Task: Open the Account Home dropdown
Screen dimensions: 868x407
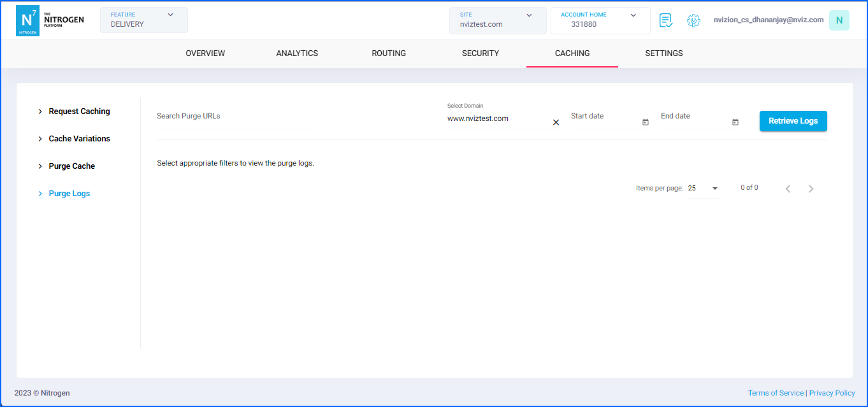Action: (x=600, y=20)
